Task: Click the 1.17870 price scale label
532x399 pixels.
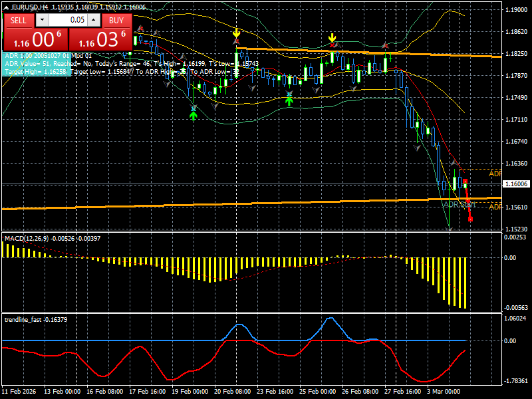Action: click(x=517, y=76)
